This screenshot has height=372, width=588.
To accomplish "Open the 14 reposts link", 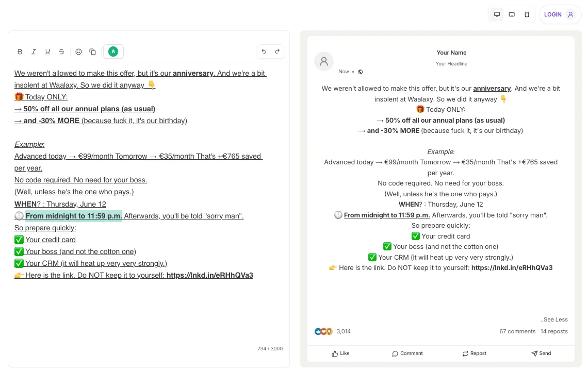I will 554,331.
